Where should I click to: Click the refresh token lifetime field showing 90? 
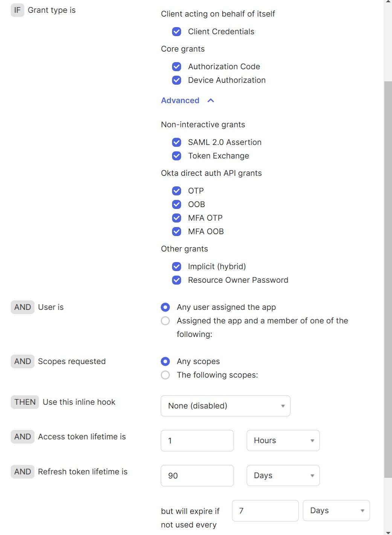pos(197,476)
